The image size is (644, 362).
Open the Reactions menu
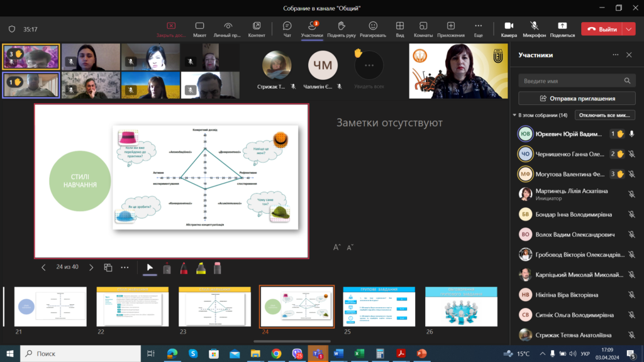click(x=373, y=29)
